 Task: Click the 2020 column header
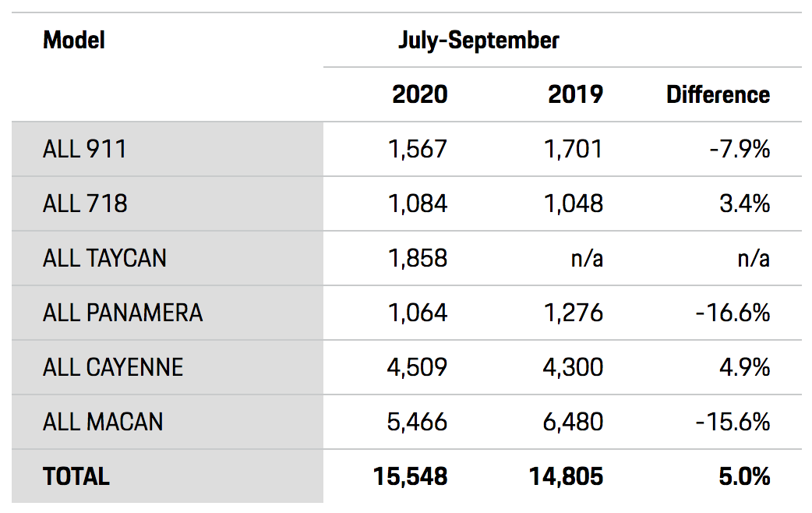coord(420,94)
